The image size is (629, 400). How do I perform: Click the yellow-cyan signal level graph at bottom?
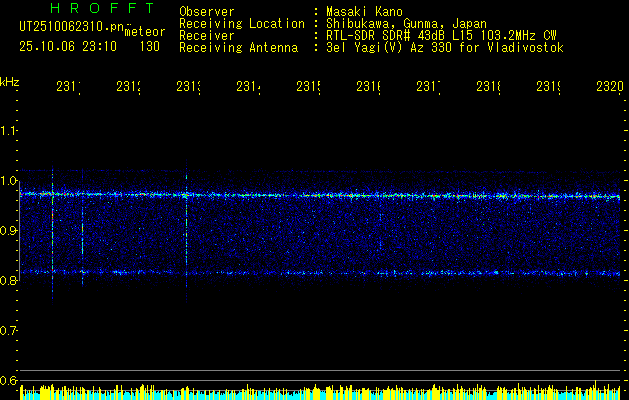320,392
